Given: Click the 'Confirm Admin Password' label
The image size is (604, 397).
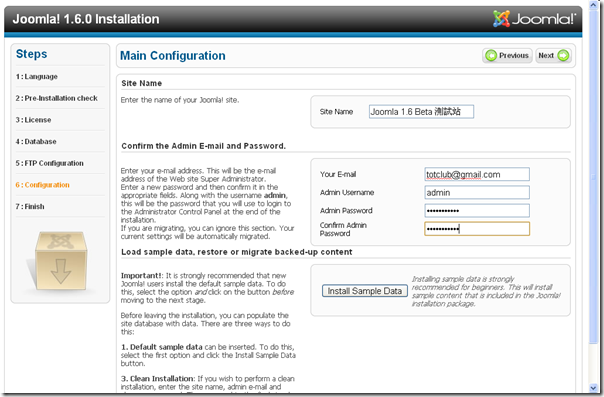Looking at the screenshot, I should click(343, 229).
